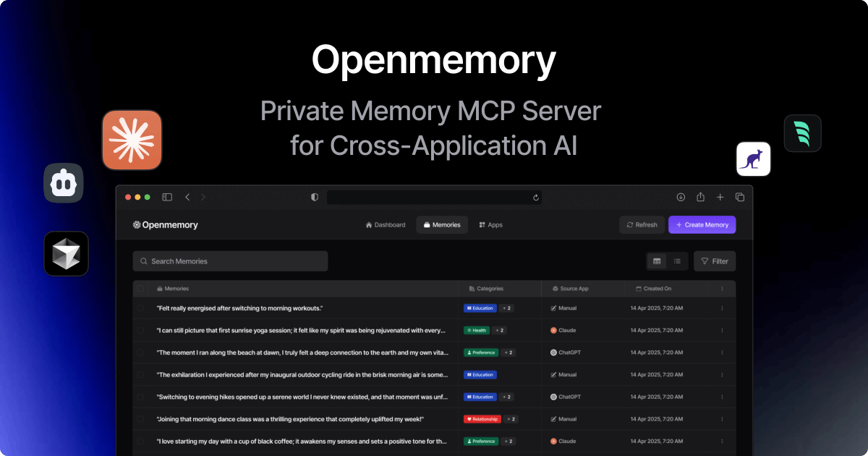
Task: Click the green wave app icon
Action: point(802,133)
